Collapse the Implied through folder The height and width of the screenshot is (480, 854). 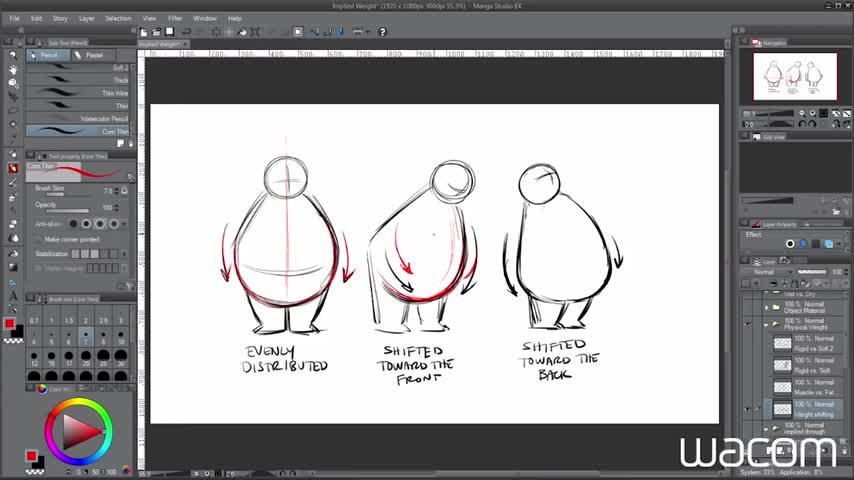(767, 429)
